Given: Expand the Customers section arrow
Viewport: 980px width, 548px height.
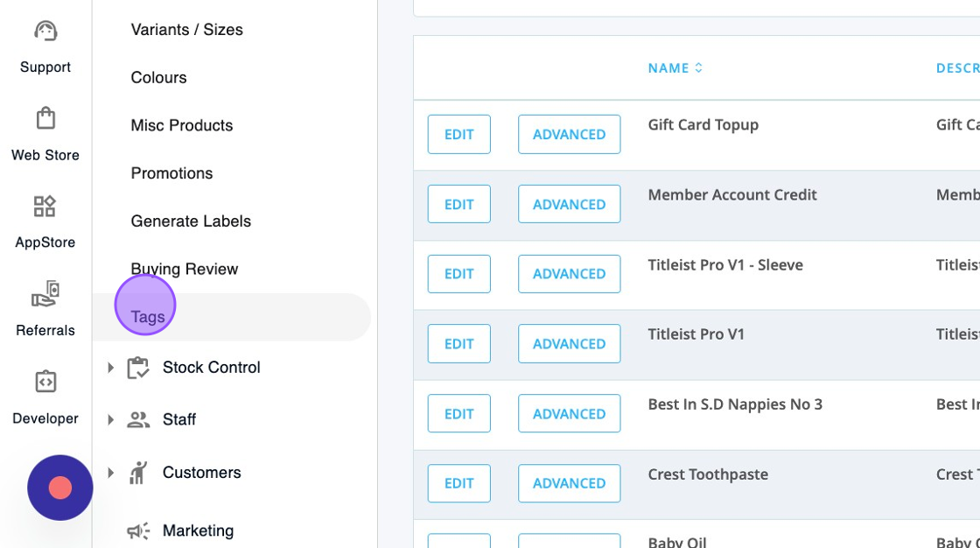Looking at the screenshot, I should pyautogui.click(x=110, y=473).
